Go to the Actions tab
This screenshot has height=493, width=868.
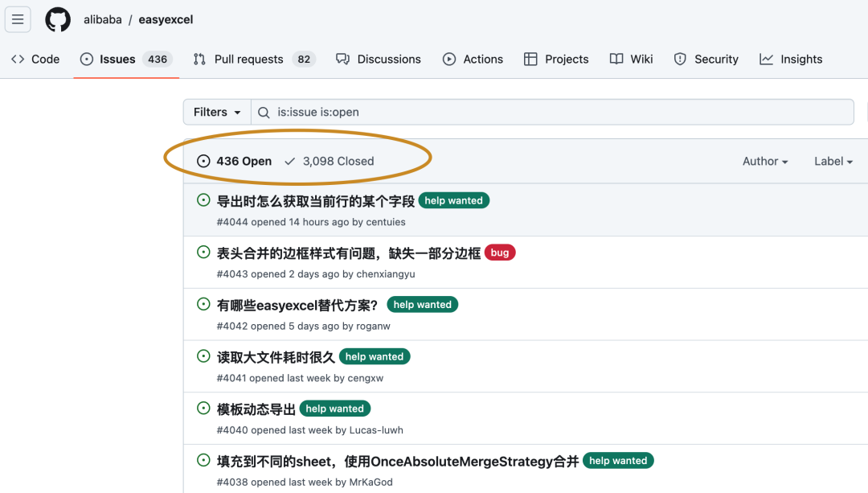pyautogui.click(x=473, y=60)
